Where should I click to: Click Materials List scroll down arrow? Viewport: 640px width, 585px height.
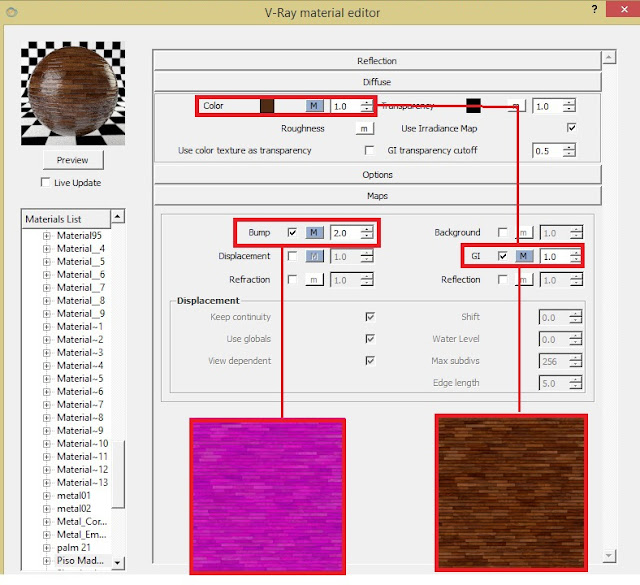coord(118,563)
